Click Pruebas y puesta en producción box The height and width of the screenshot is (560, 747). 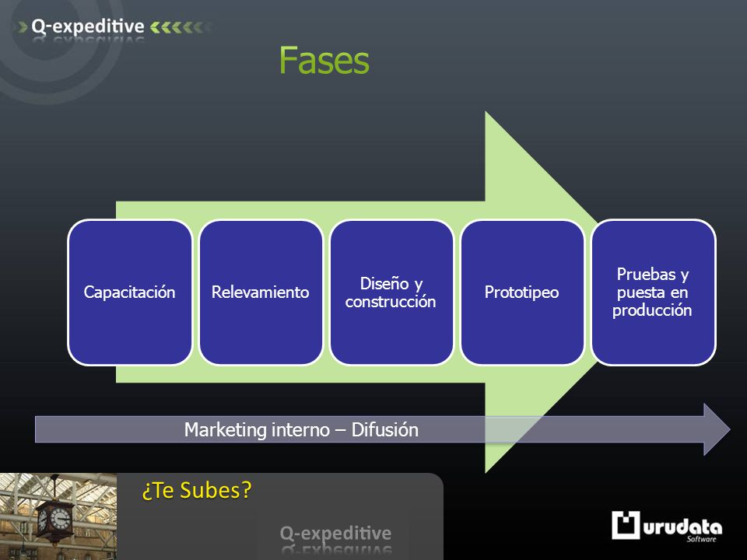click(653, 292)
